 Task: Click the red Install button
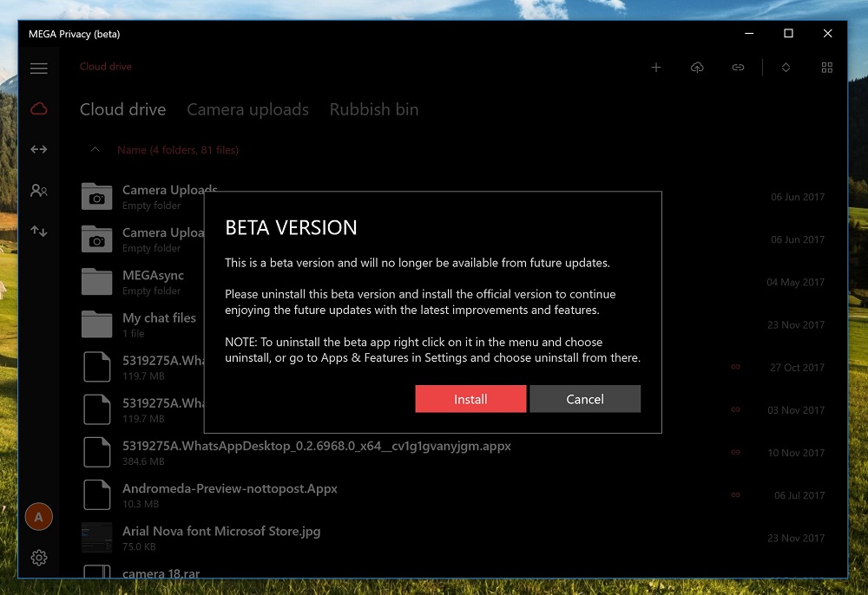tap(470, 399)
